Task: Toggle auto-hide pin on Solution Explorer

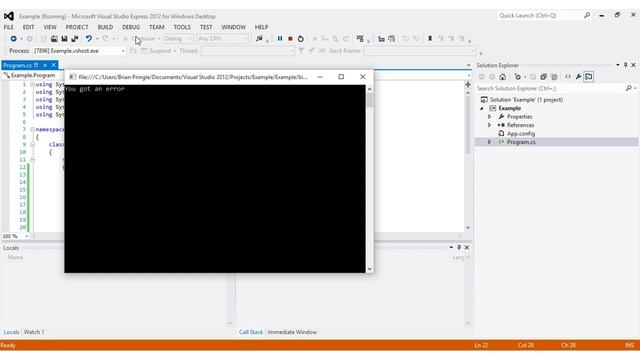Action: [625, 65]
